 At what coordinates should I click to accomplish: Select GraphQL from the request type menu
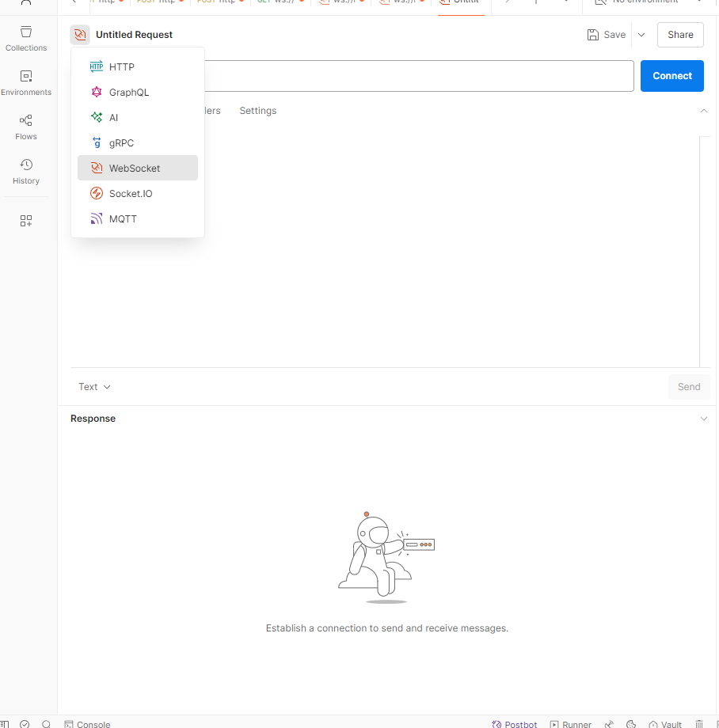click(x=138, y=92)
